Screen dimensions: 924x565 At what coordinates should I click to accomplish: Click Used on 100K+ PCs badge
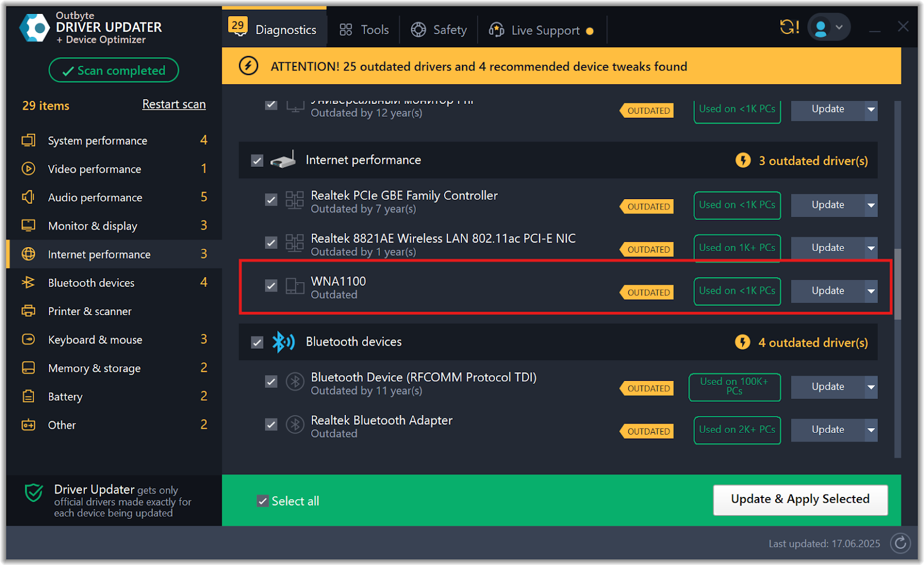point(735,387)
